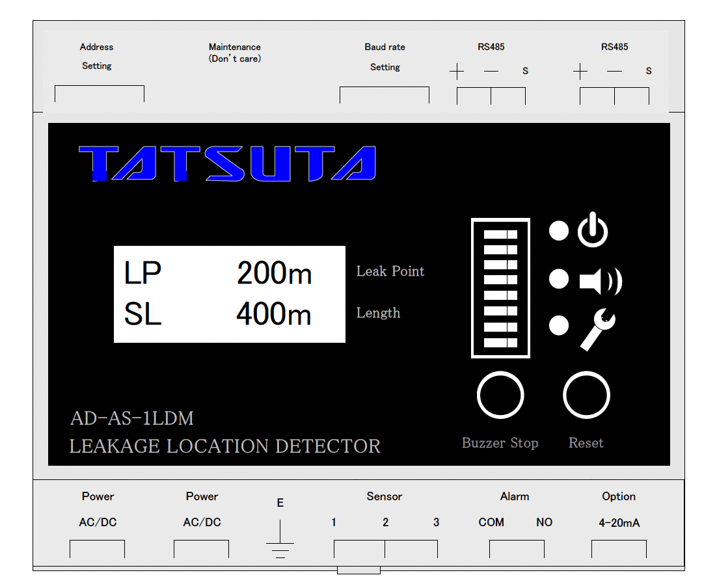Click the Sensor terminal block
This screenshot has width=717, height=588.
385,549
